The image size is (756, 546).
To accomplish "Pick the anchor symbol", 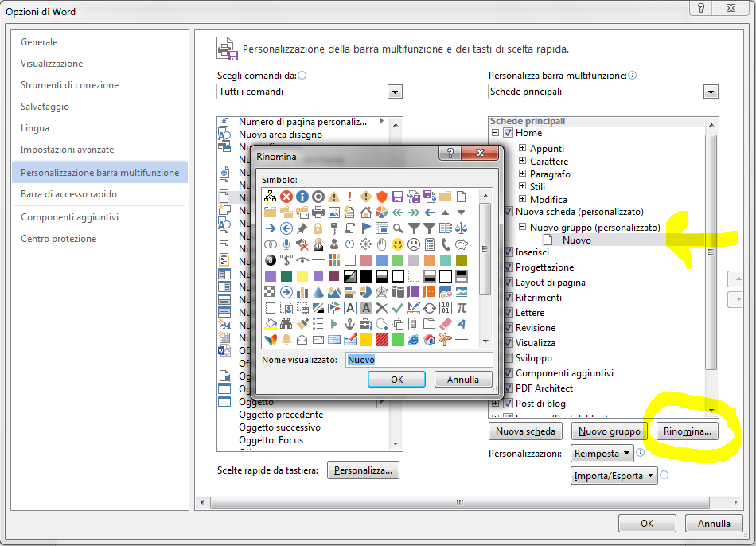I will pos(350,324).
